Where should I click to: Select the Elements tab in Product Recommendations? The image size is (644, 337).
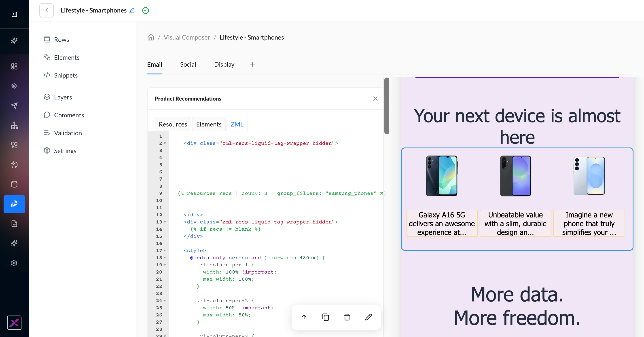pos(209,124)
